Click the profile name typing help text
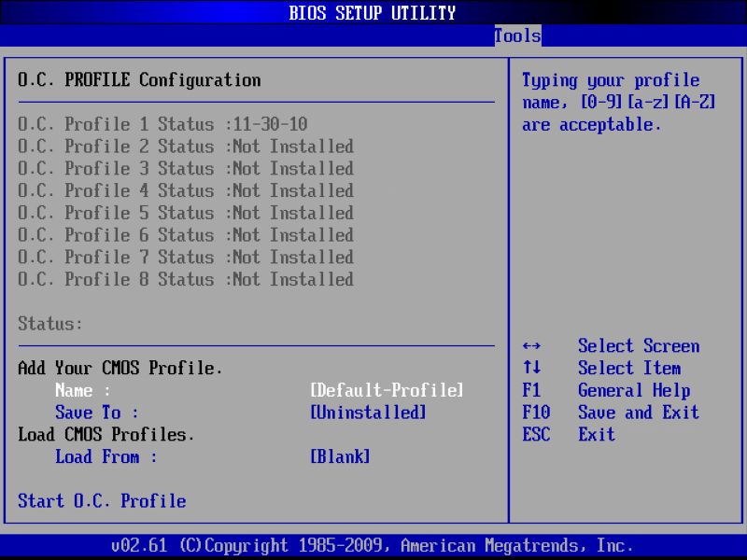Screen dimensions: 747x560 [618, 103]
